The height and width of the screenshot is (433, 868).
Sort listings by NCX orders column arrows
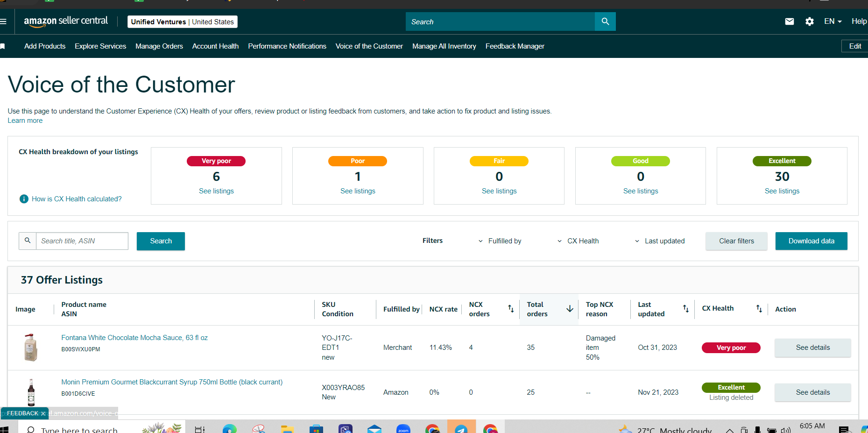click(511, 309)
